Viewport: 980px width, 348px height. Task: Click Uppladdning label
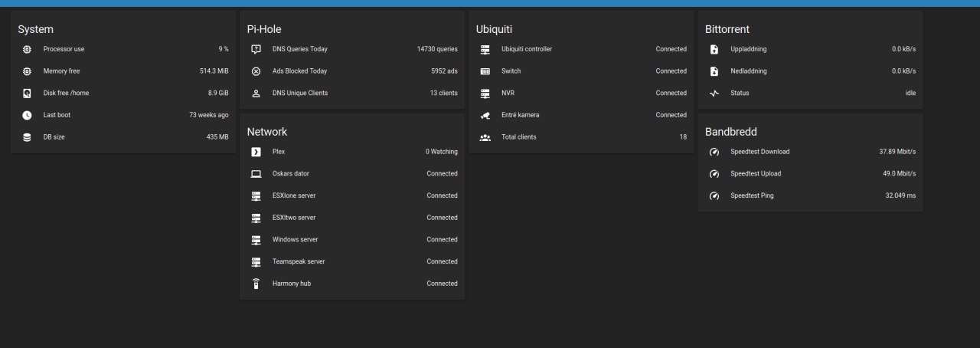point(749,49)
